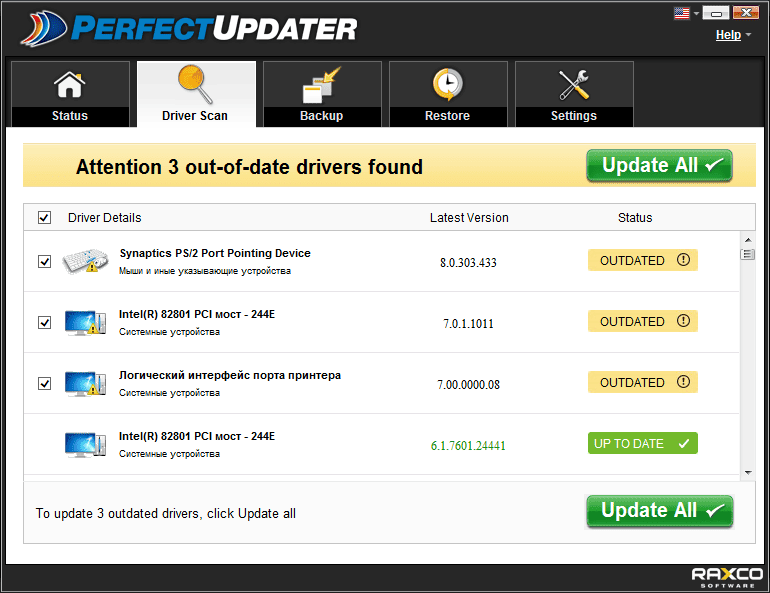Click the up-to-date Intel 82801 computer icon

pyautogui.click(x=85, y=445)
